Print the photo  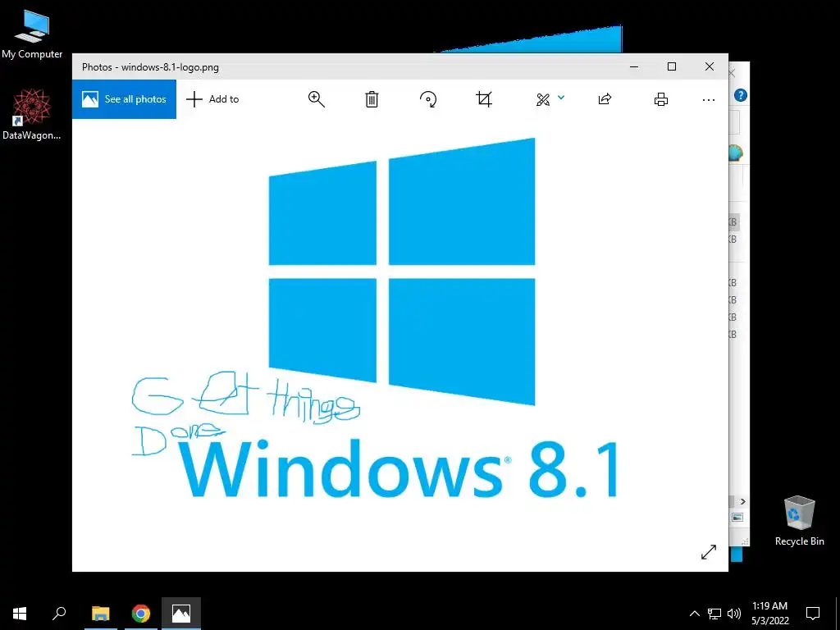[661, 99]
